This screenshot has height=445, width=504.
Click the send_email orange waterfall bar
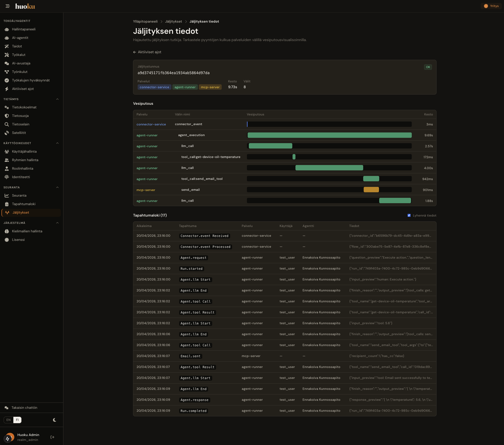tap(371, 190)
